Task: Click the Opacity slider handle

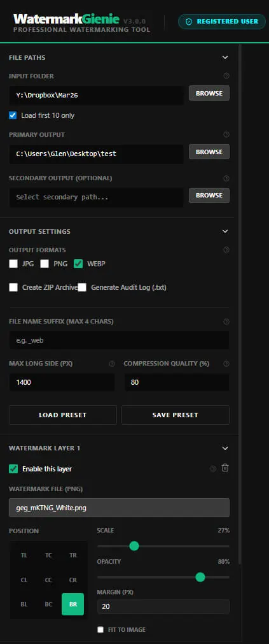Action: 200,577
